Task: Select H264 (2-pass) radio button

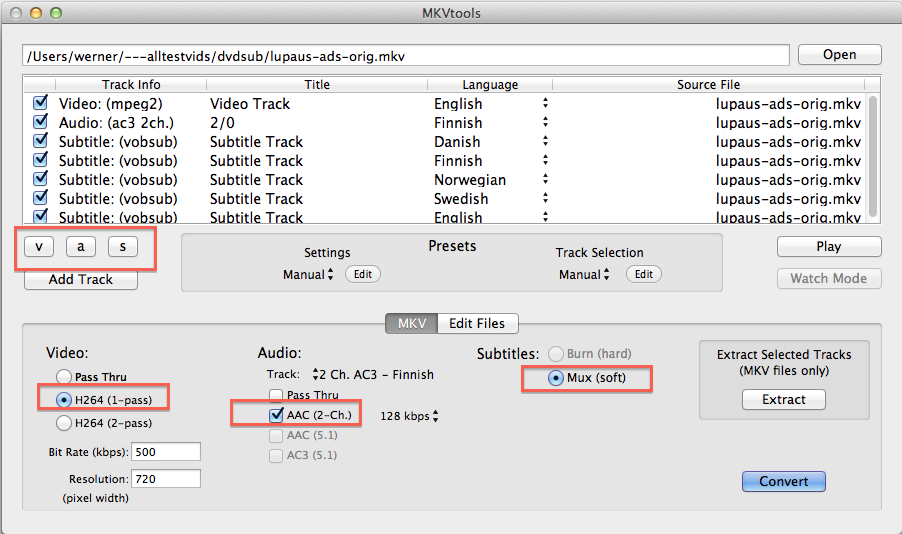Action: click(x=64, y=423)
